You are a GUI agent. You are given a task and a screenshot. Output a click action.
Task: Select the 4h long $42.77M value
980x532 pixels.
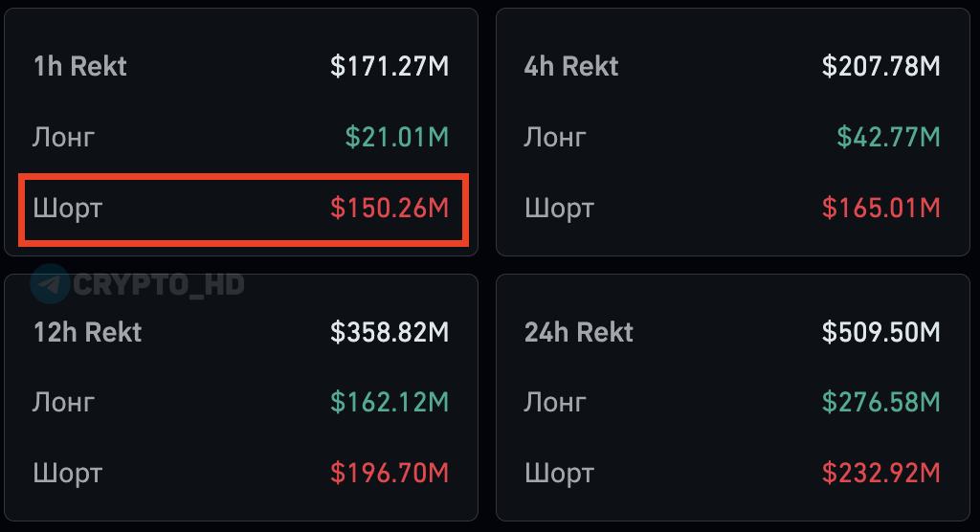[888, 137]
